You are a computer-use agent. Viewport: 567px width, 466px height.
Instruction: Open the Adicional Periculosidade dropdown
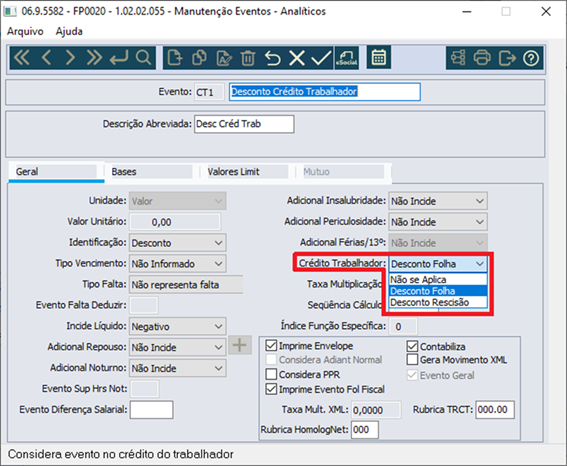pos(438,222)
